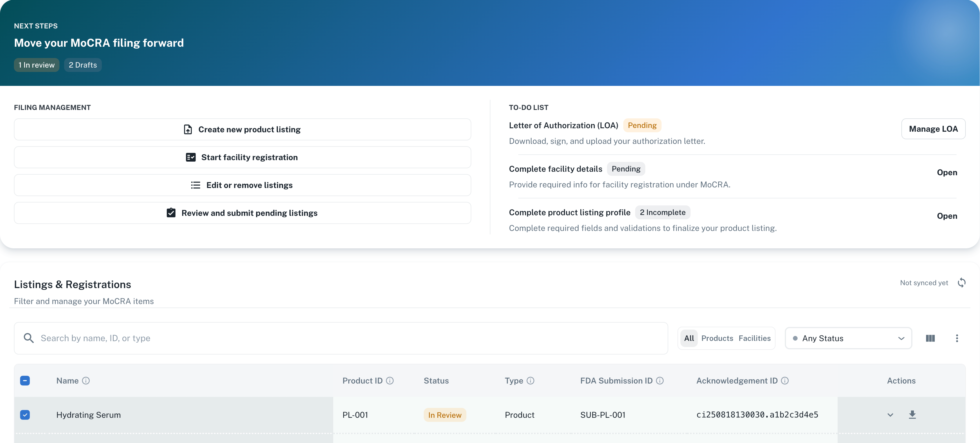Select the All filter tab
Screen dimensions: 980x443
pos(689,338)
